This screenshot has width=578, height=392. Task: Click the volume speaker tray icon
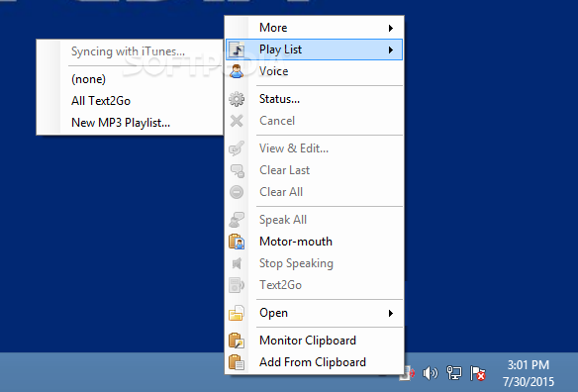point(430,373)
